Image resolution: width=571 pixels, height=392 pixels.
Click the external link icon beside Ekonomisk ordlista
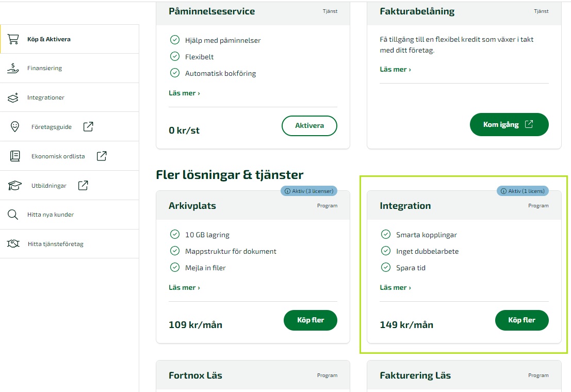(102, 156)
